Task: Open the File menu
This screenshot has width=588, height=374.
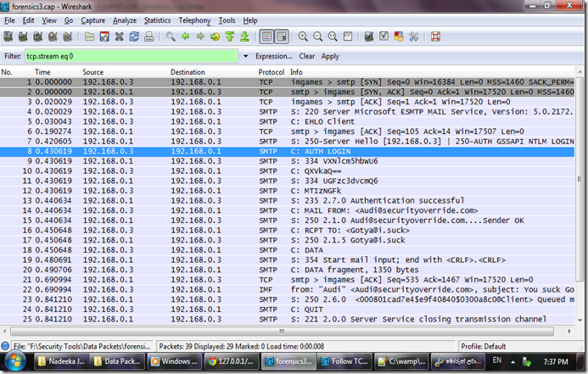Action: tap(9, 20)
